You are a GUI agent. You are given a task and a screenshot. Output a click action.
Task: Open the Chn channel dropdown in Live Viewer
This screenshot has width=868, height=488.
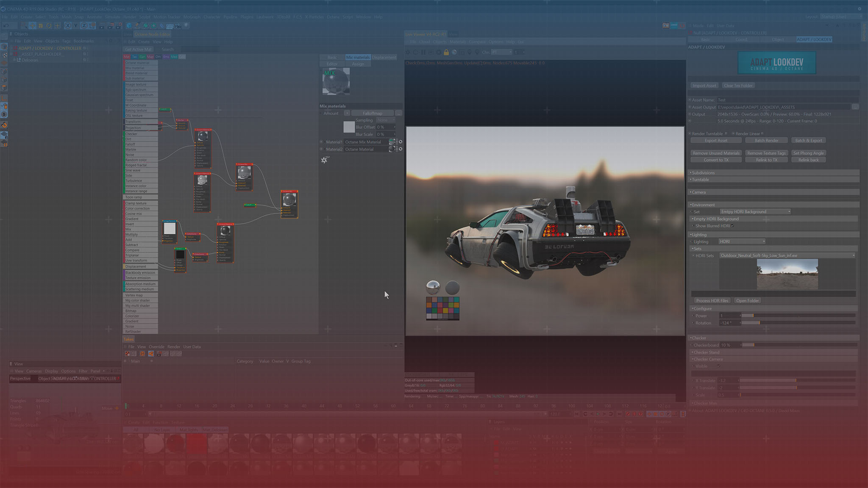click(x=502, y=52)
